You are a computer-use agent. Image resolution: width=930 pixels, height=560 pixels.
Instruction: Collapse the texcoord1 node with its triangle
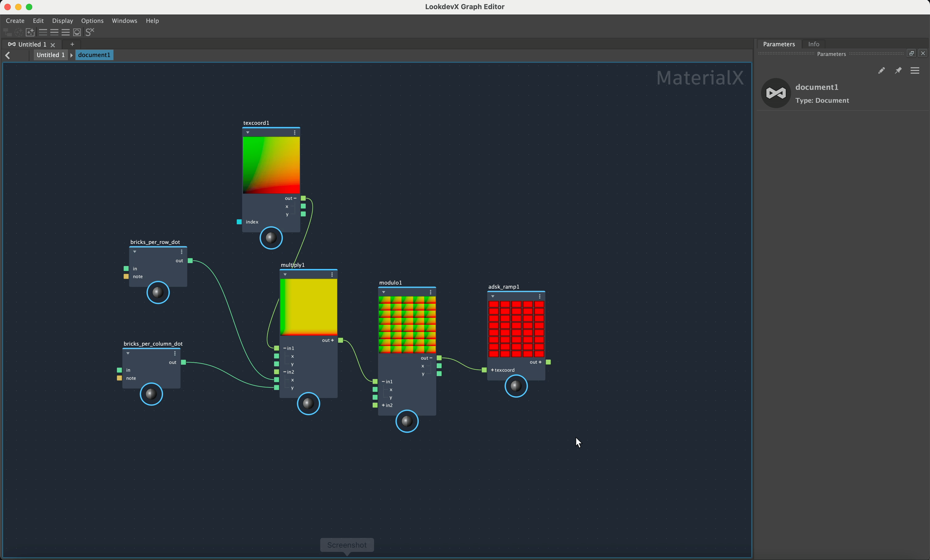tap(248, 132)
